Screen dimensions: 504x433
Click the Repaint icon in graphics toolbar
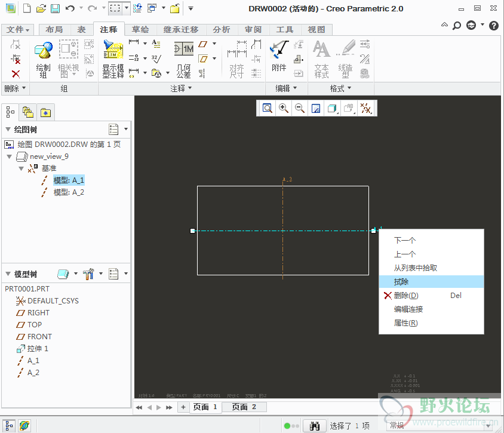[316, 108]
